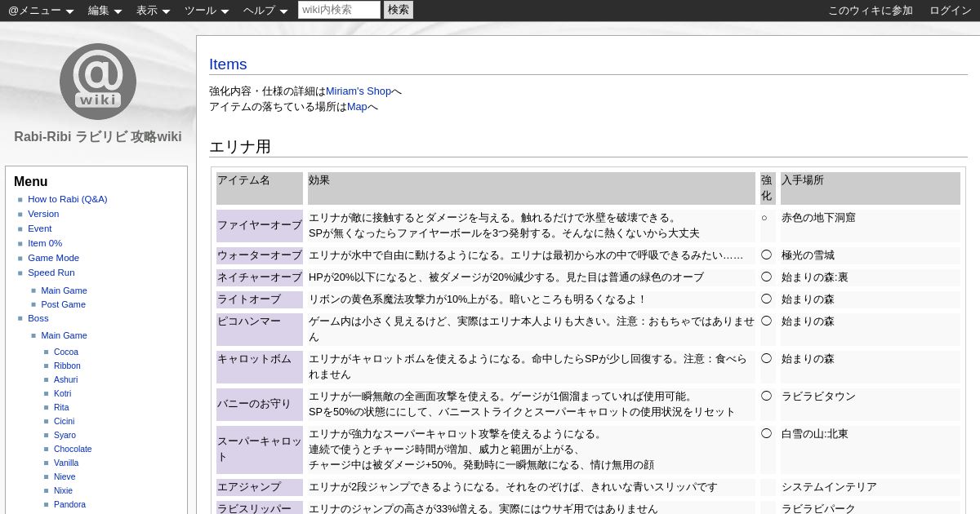Click the ラビラビタウン location cell
This screenshot has height=514, width=980.
coord(871,405)
